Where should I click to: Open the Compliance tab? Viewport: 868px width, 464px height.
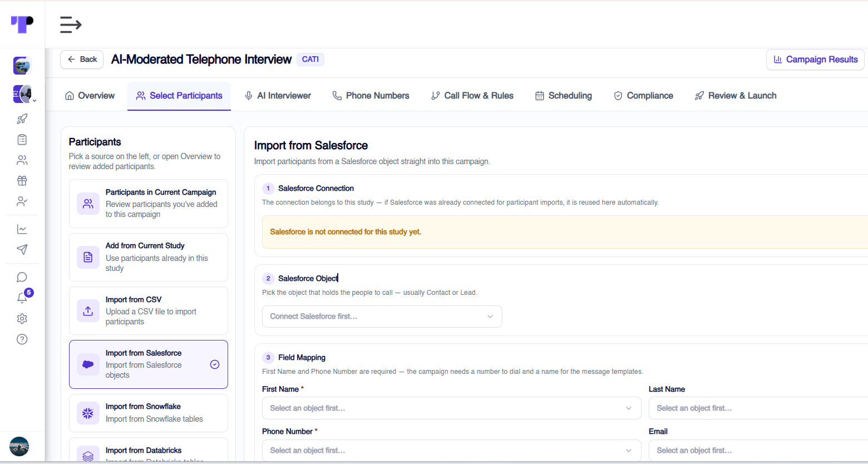pos(643,96)
